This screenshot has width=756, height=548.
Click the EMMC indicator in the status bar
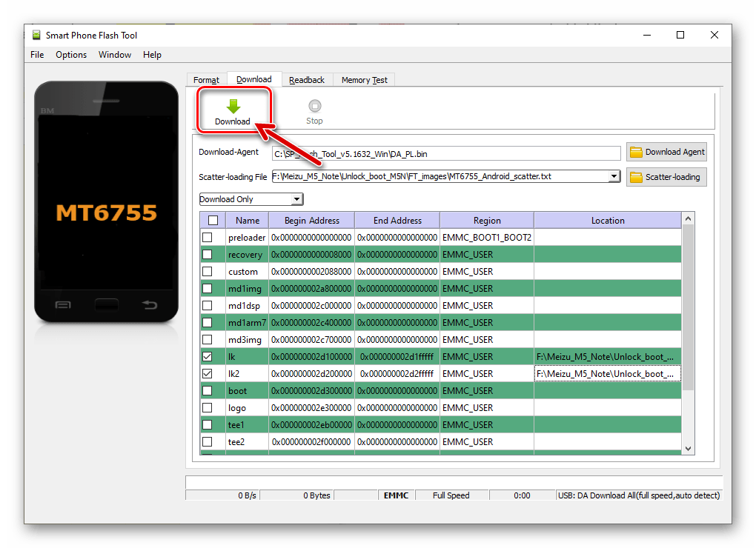396,495
